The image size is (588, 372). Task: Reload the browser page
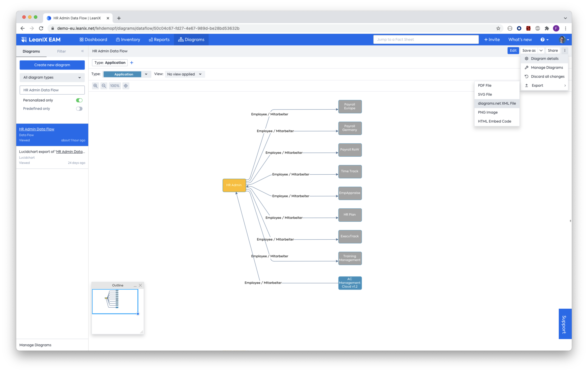coord(41,28)
